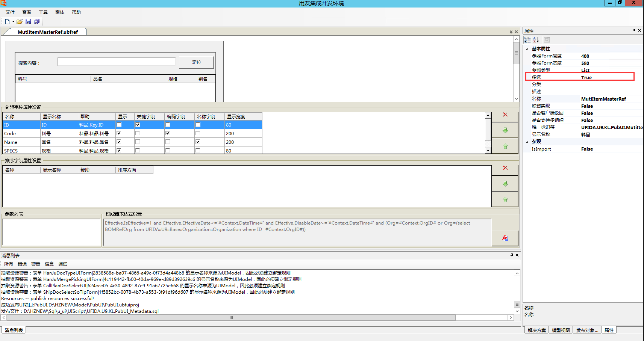Screen dimensions: 644x341
Task: Uncheck 编码字段 checkbox in Code row
Action: coord(168,133)
